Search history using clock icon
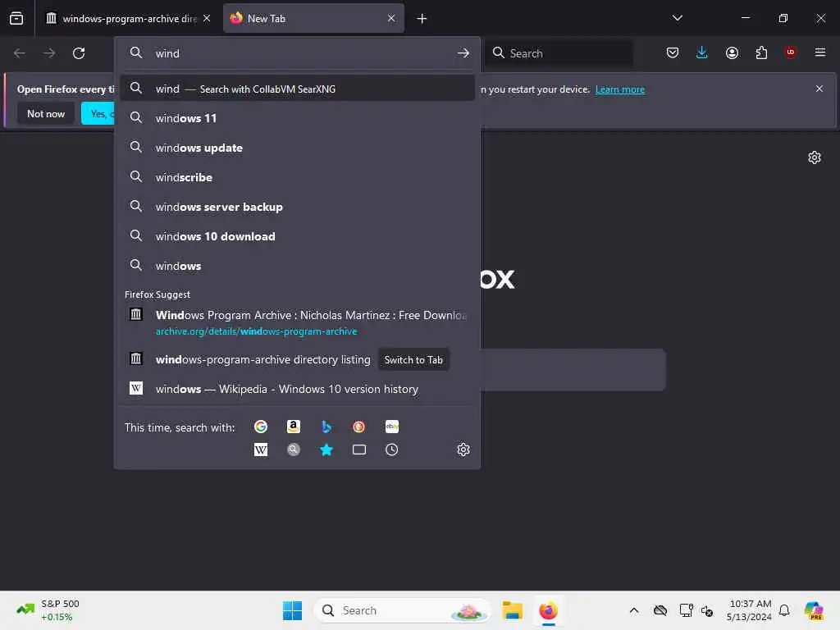 [x=392, y=450]
